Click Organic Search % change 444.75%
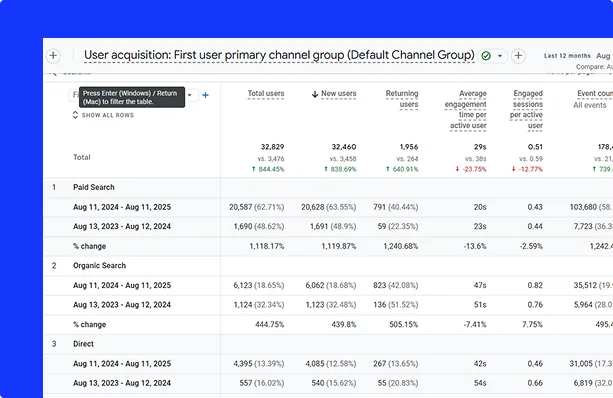The image size is (613, 398). click(270, 324)
